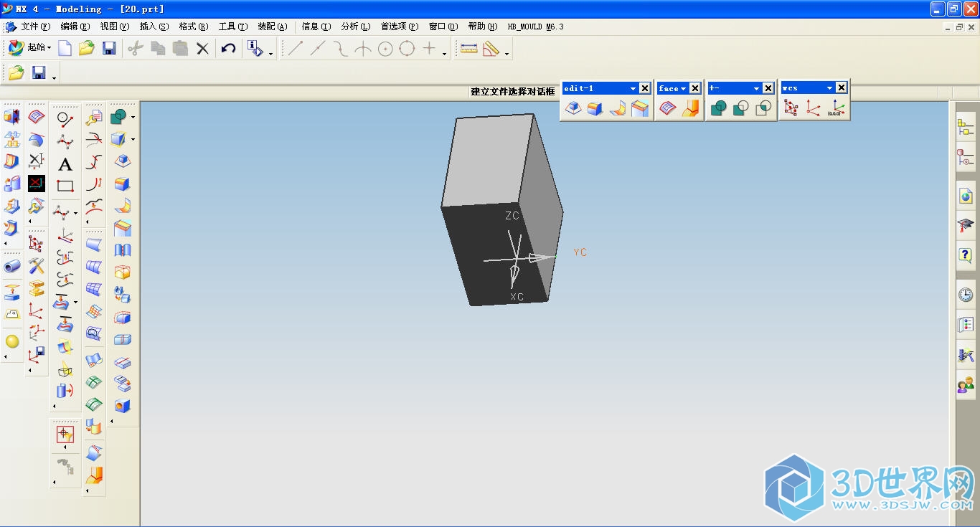980x527 pixels.
Task: Open the Measure Angle protractor tool
Action: click(491, 49)
